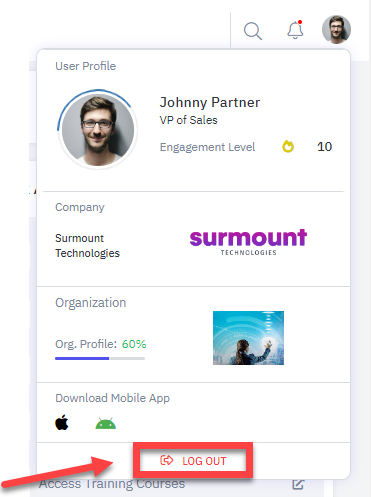Screen dimensions: 371x497
Task: Click the LOG OUT button
Action: [x=193, y=461]
